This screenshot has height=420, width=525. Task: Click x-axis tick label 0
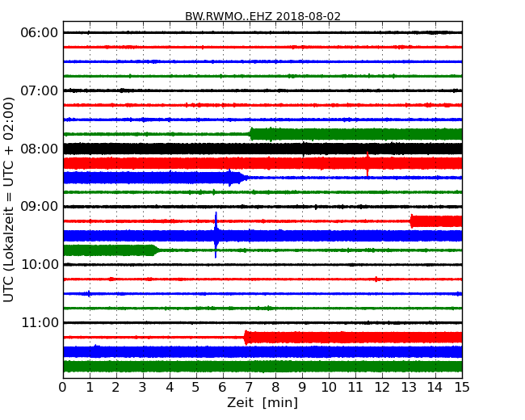63,388
